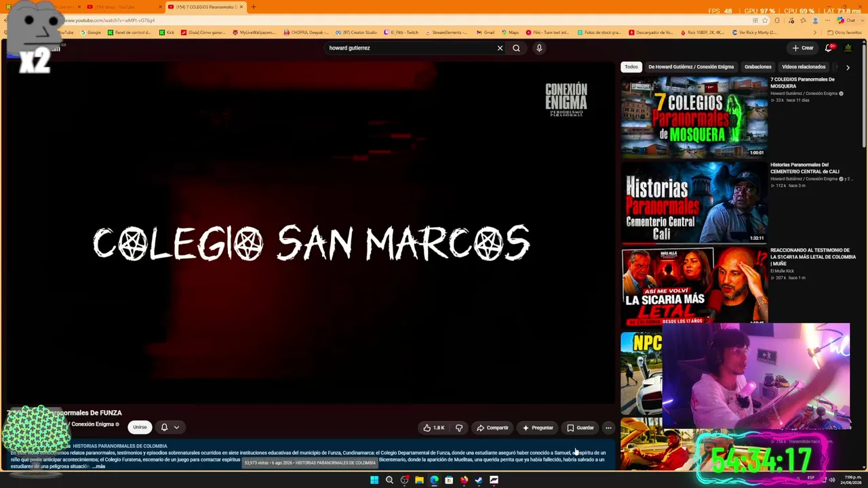Click the magnifier search button on YouTube
The width and height of the screenshot is (868, 488).
(516, 48)
